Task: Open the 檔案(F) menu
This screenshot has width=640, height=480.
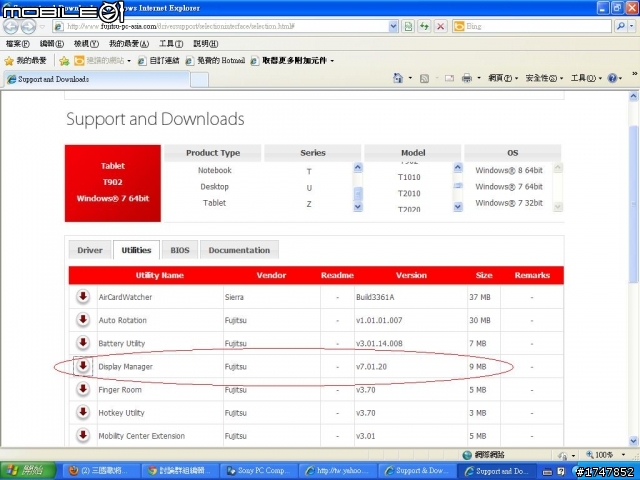Action: pyautogui.click(x=18, y=43)
